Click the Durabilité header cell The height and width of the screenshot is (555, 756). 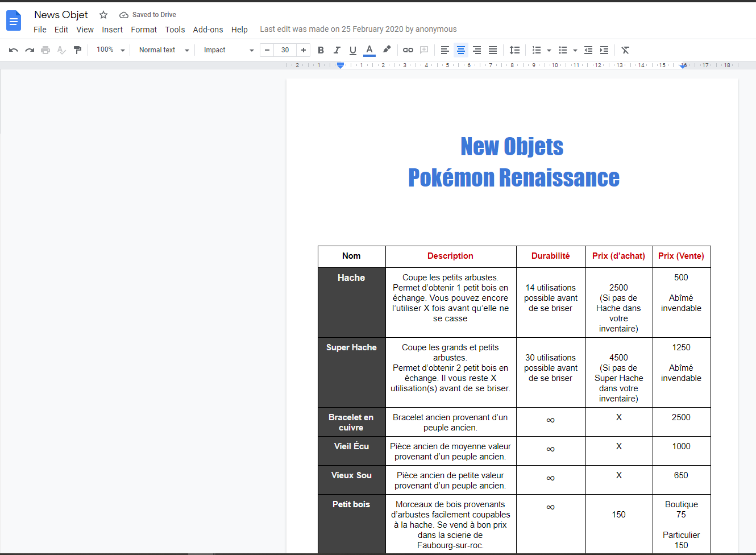551,256
